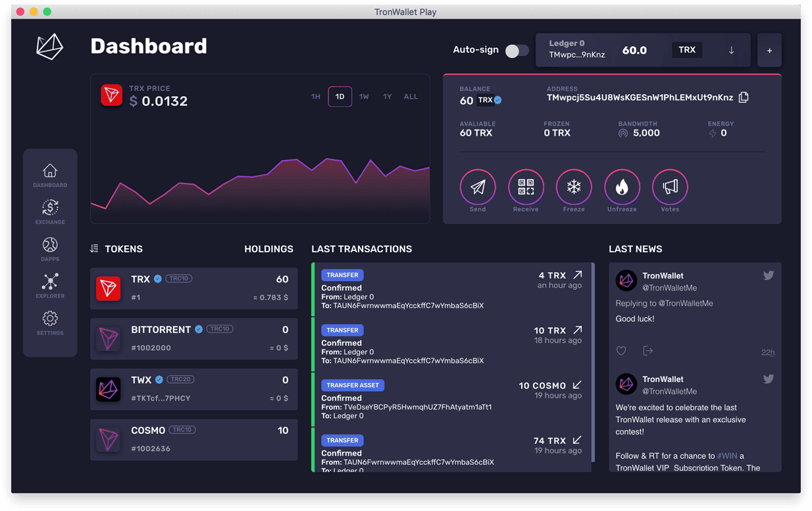The image size is (812, 511).
Task: Click the TWX token logo
Action: coord(109,389)
